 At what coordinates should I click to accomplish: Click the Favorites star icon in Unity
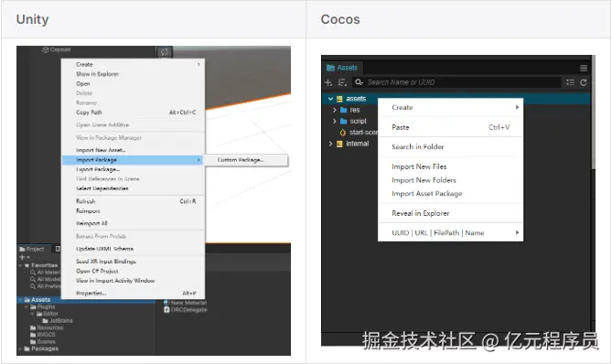click(27, 265)
